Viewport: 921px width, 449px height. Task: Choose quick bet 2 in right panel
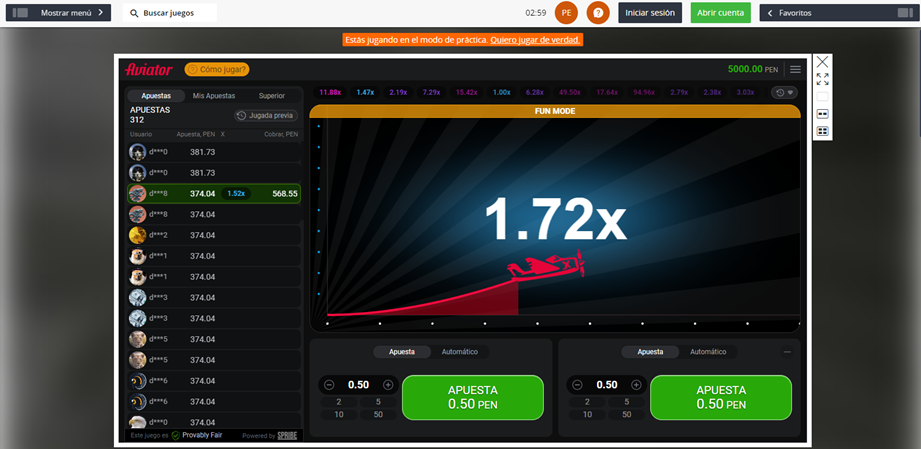(587, 402)
